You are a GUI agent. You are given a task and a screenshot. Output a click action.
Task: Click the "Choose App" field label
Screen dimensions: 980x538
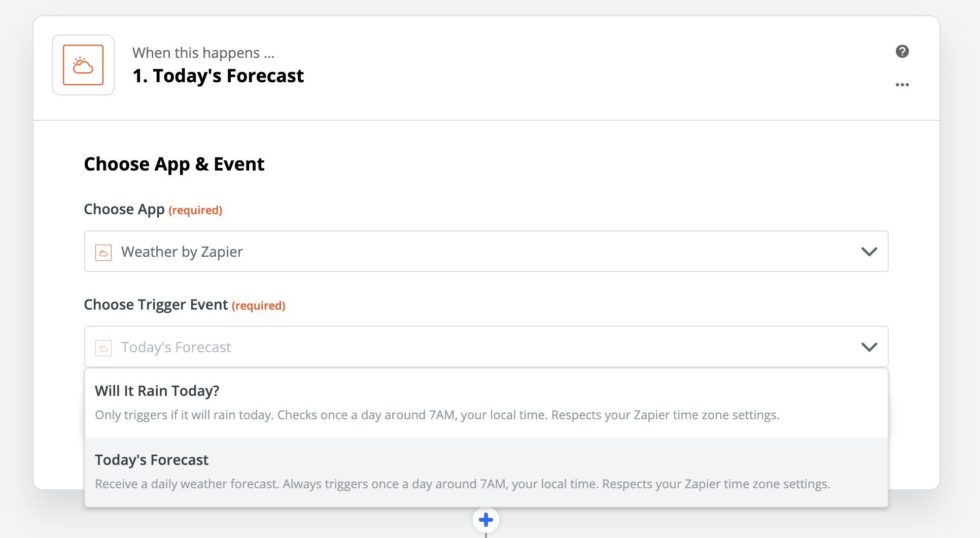pyautogui.click(x=124, y=209)
